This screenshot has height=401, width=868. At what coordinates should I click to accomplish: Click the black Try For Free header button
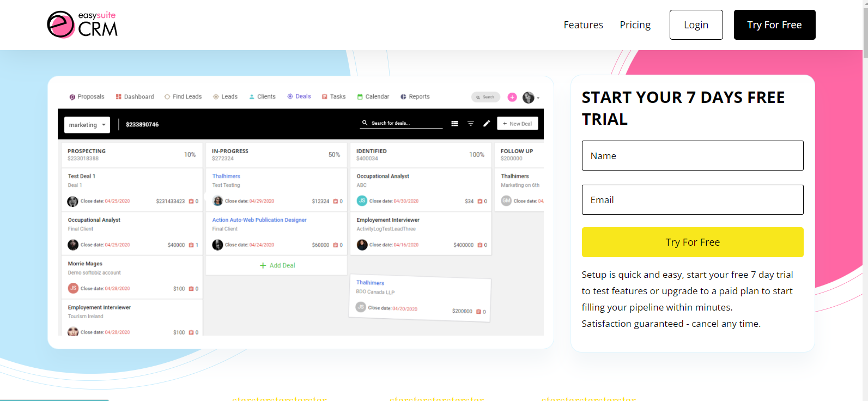[x=774, y=25]
